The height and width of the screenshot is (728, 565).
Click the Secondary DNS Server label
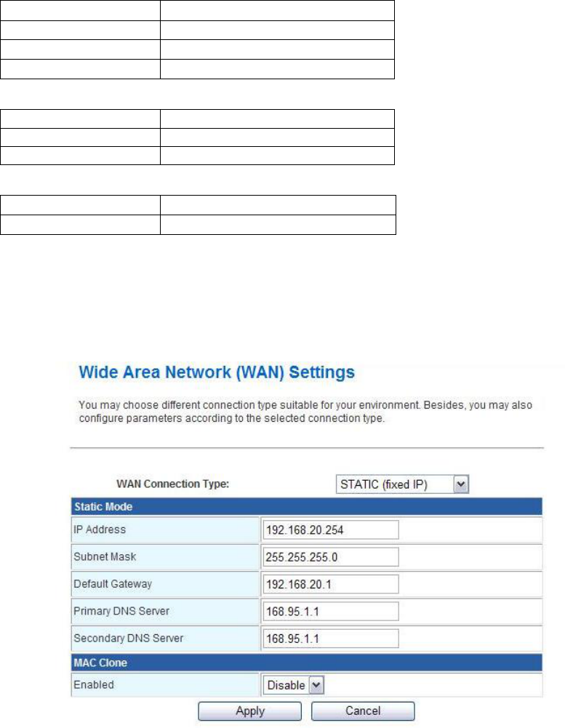129,638
